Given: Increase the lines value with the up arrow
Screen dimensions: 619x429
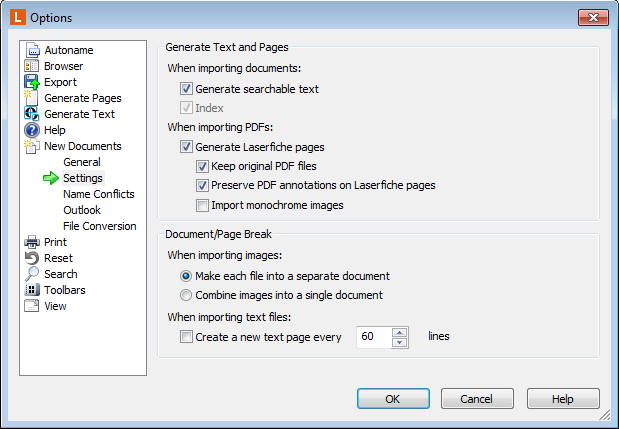Looking at the screenshot, I should (x=400, y=332).
